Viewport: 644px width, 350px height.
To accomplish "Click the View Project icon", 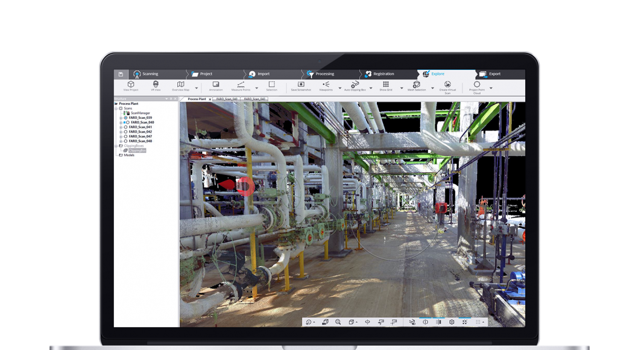I will [131, 84].
